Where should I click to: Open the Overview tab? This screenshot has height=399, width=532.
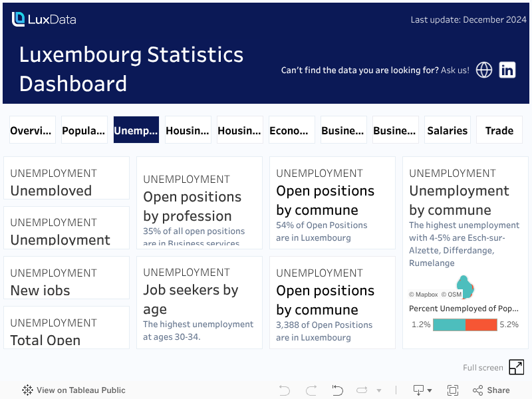point(32,130)
